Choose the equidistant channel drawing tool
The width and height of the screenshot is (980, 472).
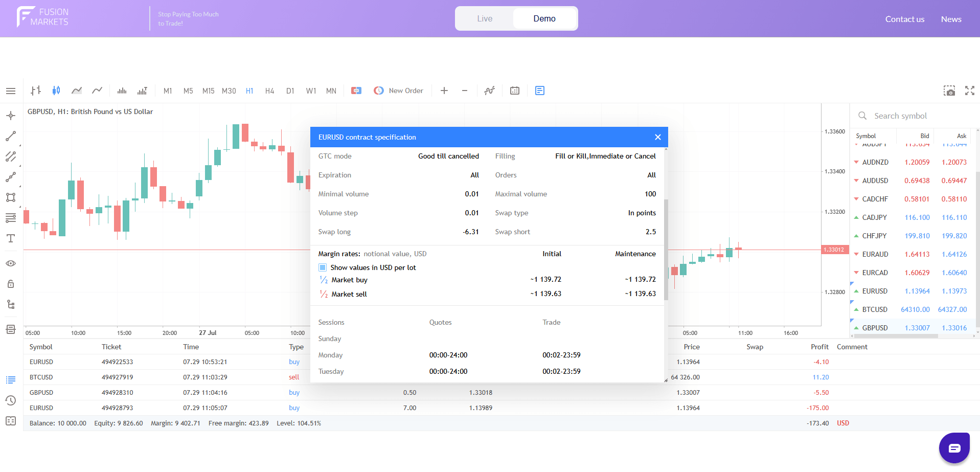(x=11, y=156)
